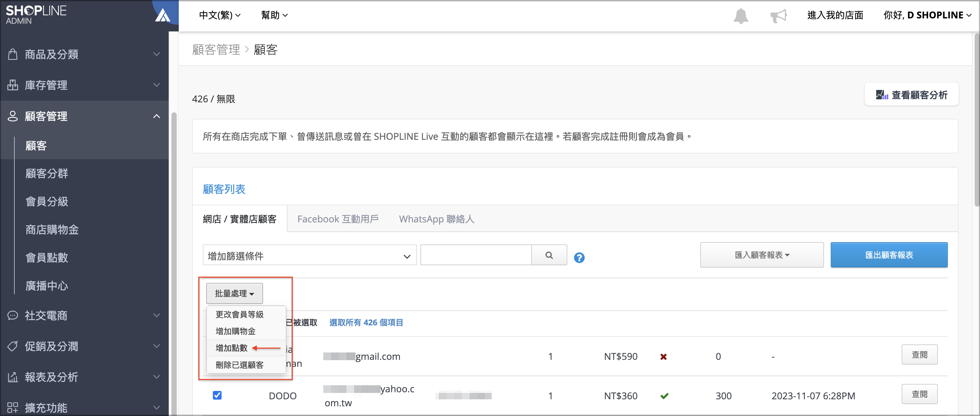Click the 匯出顧客報表 blue button
This screenshot has width=980, height=416.
coord(889,255)
